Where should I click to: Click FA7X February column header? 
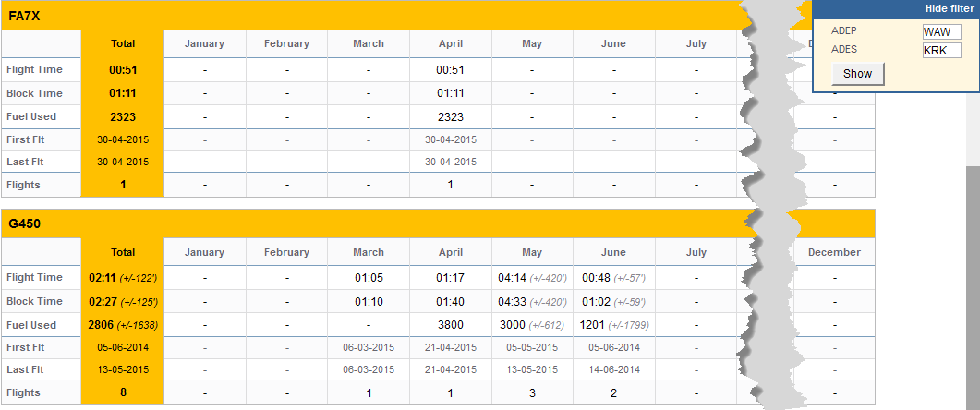286,43
